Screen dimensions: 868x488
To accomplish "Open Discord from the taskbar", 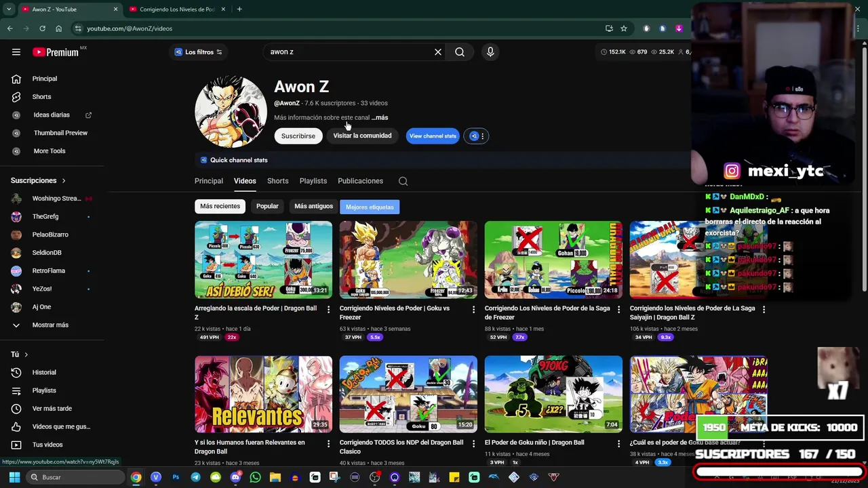I will click(x=235, y=477).
